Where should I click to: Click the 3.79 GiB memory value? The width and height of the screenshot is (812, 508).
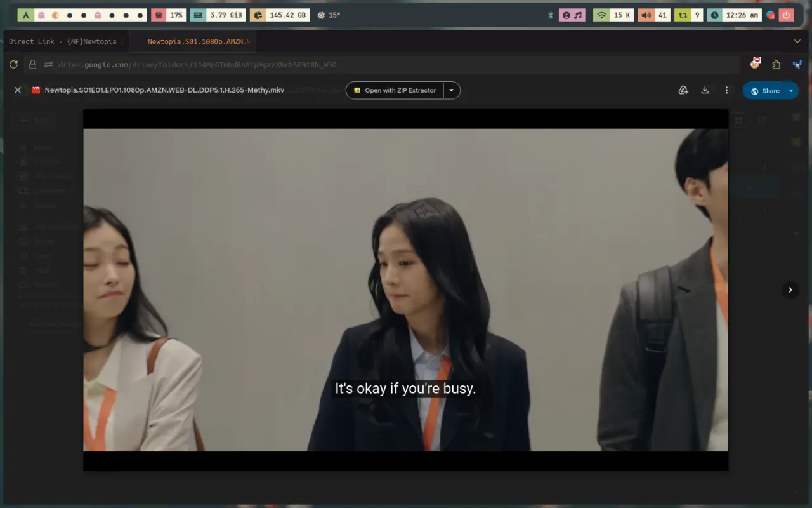(226, 15)
